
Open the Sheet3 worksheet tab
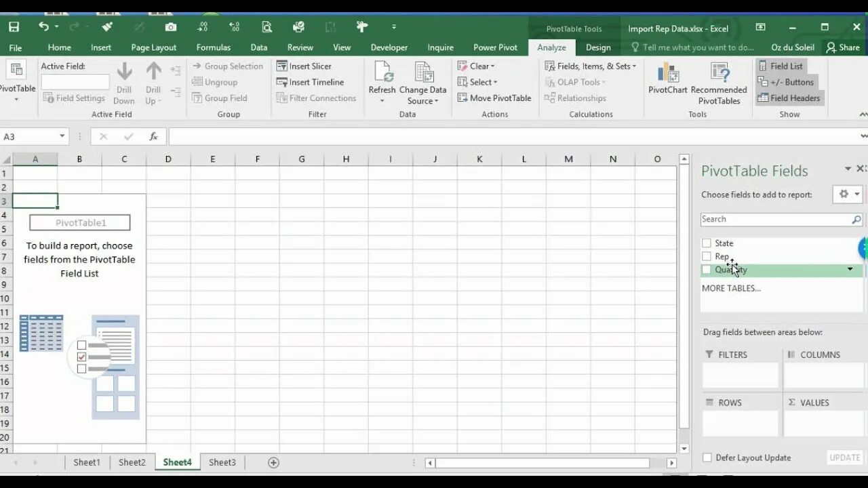pos(222,462)
